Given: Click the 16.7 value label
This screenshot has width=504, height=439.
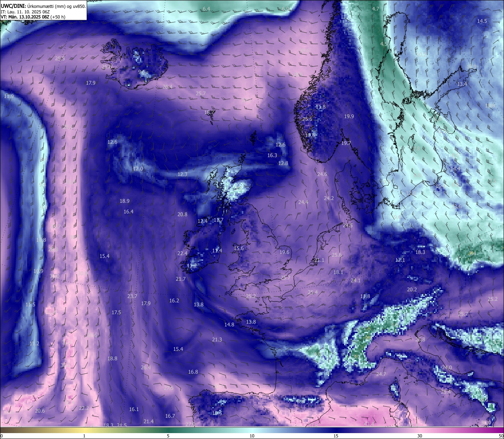Looking at the screenshot, I should (x=170, y=416).
